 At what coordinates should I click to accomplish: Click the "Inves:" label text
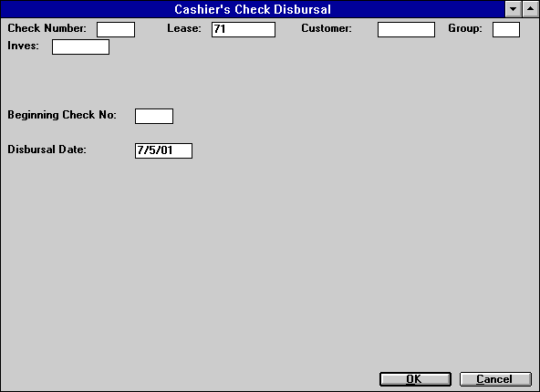(23, 46)
